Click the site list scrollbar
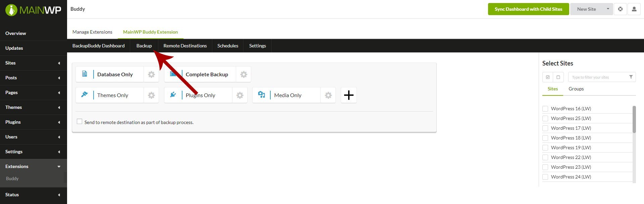Screen dimensions: 644x204 [x=634, y=119]
